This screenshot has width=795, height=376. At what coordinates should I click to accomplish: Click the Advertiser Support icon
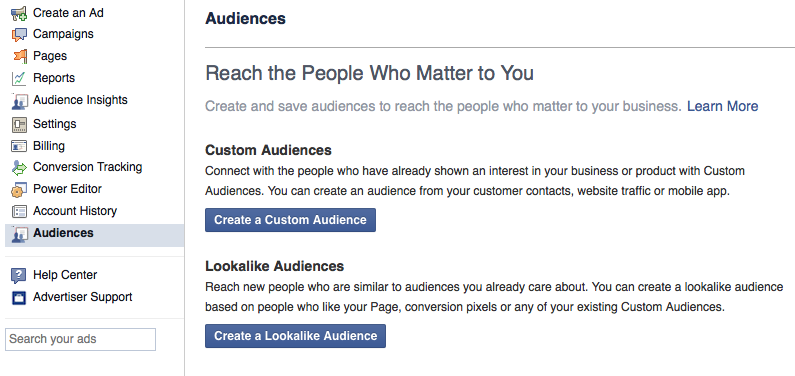coord(19,297)
